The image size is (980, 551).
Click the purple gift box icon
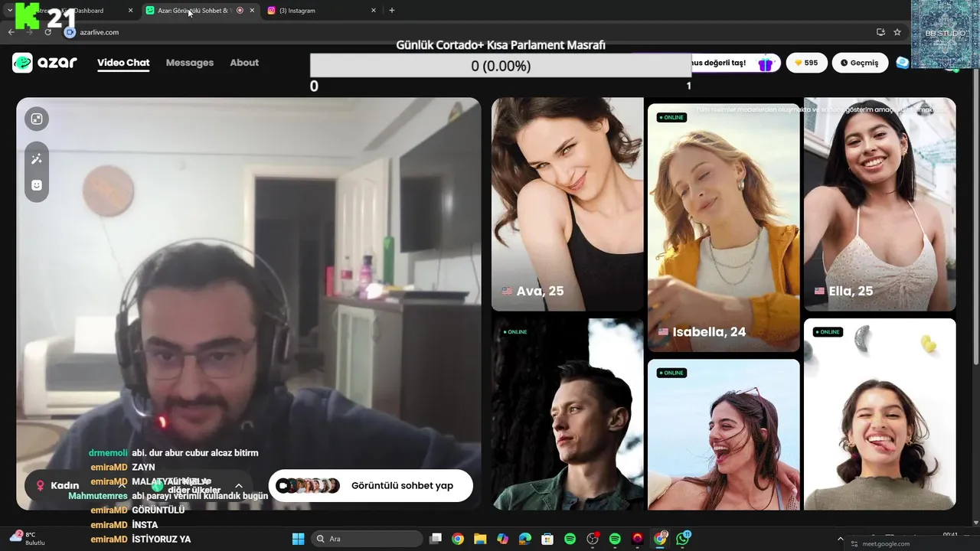tap(765, 64)
